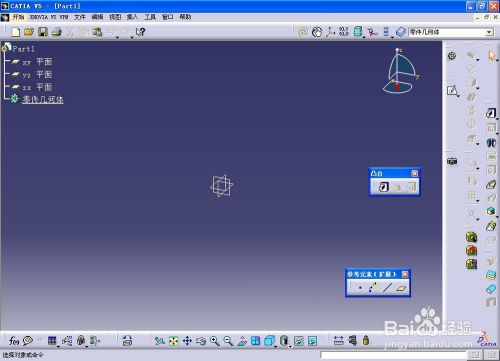500x361 pixels.
Task: Open the ENOVIA V5 VPM menu
Action: [49, 17]
